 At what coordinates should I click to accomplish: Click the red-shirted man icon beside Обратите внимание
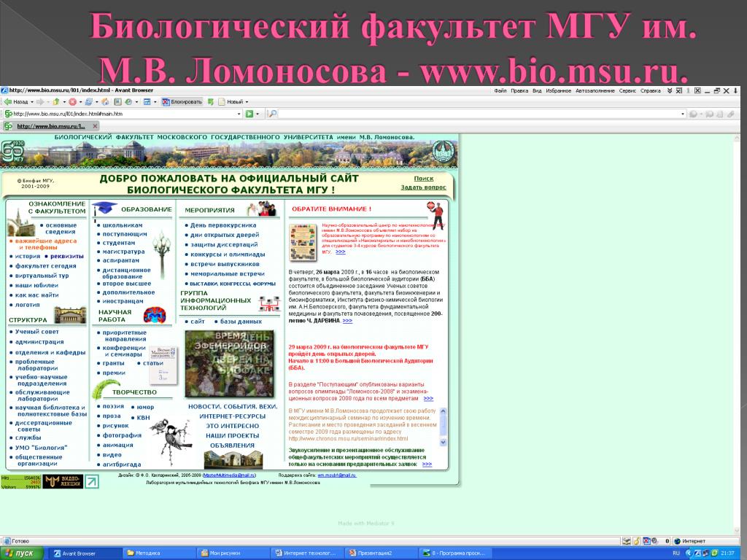436,215
